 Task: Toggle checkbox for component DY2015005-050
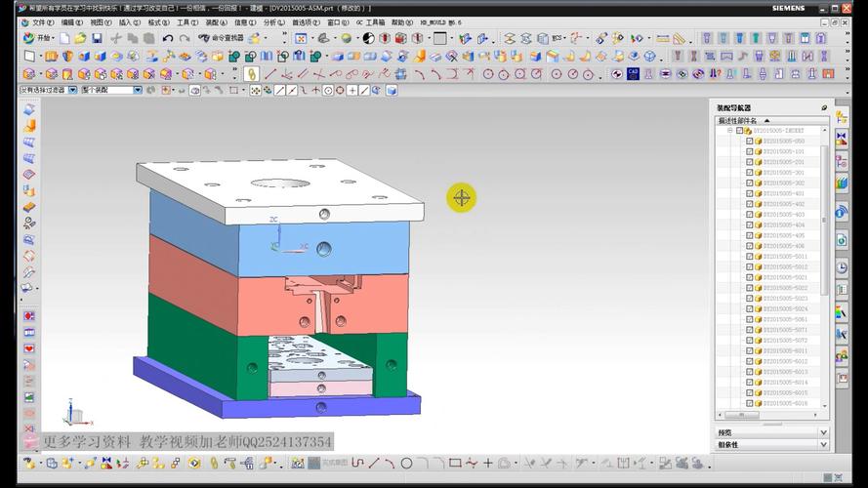pos(750,142)
